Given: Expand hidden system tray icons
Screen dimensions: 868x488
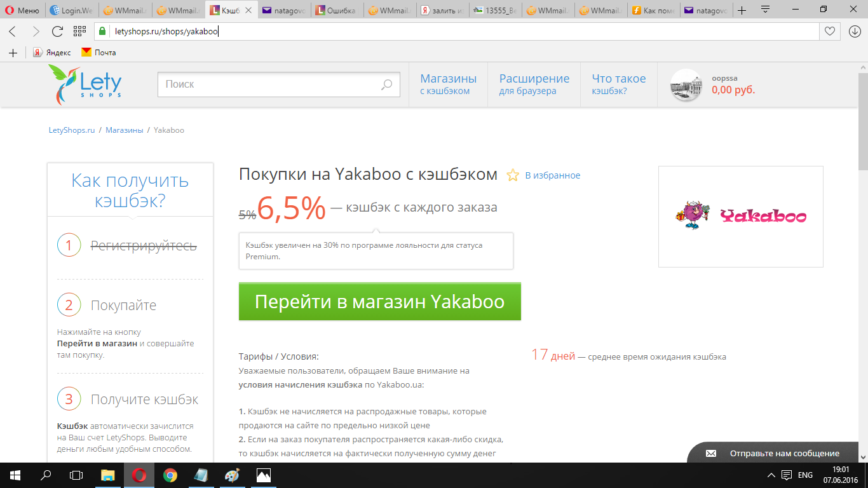Looking at the screenshot, I should (771, 475).
